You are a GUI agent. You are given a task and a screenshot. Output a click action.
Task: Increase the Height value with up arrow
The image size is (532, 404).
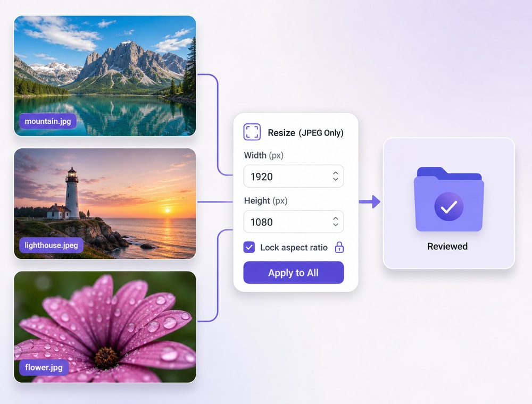point(336,218)
